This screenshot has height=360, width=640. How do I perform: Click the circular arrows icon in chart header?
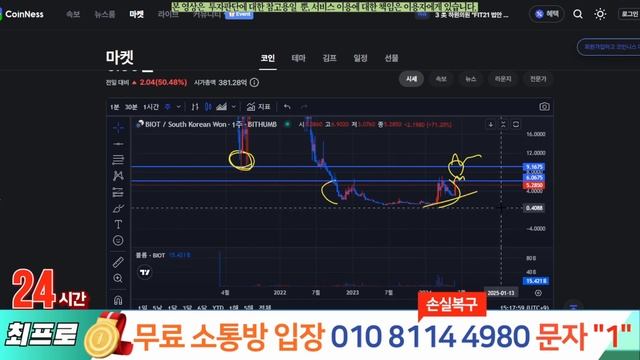tap(516, 124)
